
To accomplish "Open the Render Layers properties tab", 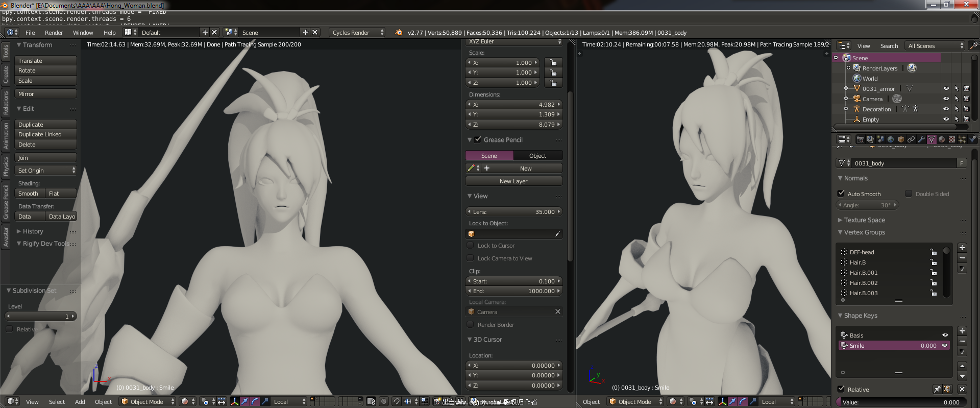I will (x=870, y=139).
